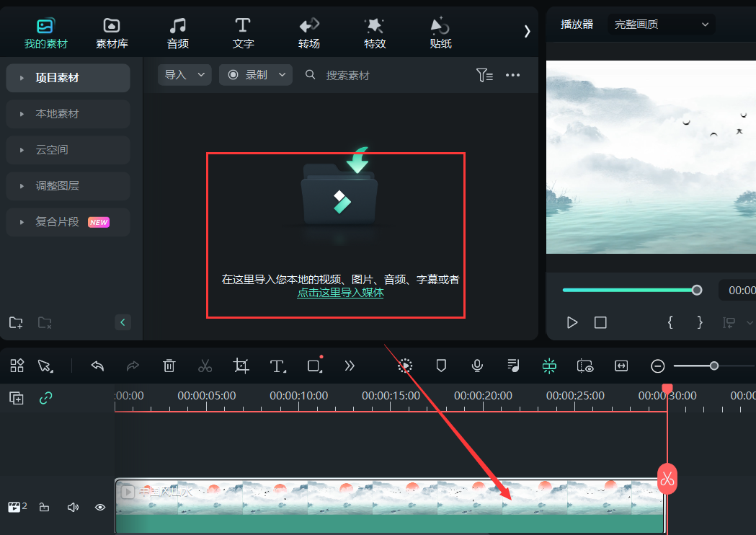This screenshot has height=535, width=756.
Task: Click the undo arrow icon
Action: (x=98, y=366)
